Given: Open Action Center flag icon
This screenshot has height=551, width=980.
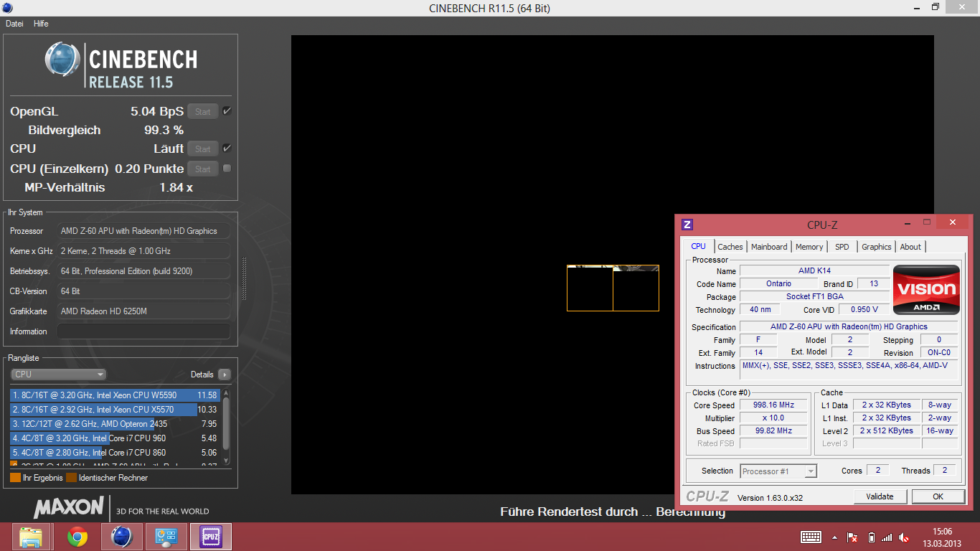Looking at the screenshot, I should [852, 537].
